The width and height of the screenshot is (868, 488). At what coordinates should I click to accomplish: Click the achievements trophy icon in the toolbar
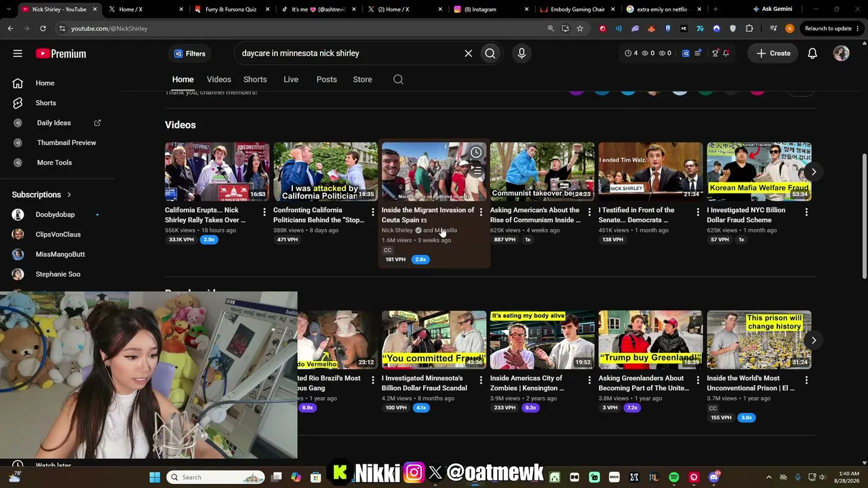coord(715,54)
